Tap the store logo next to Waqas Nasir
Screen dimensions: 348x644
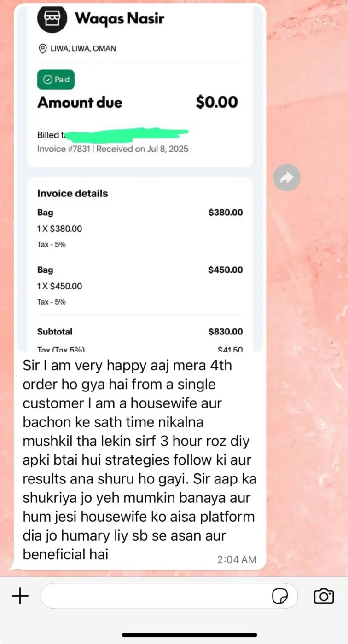point(52,18)
